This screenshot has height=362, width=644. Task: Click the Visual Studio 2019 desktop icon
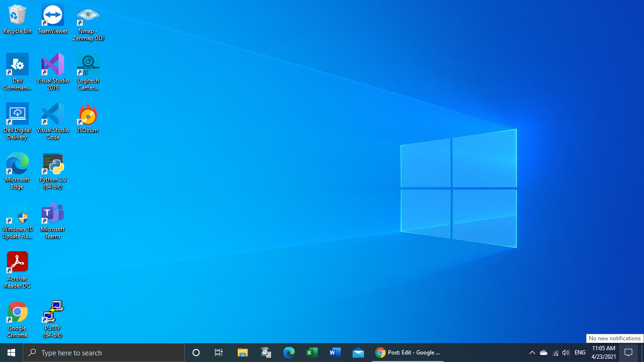pos(53,72)
